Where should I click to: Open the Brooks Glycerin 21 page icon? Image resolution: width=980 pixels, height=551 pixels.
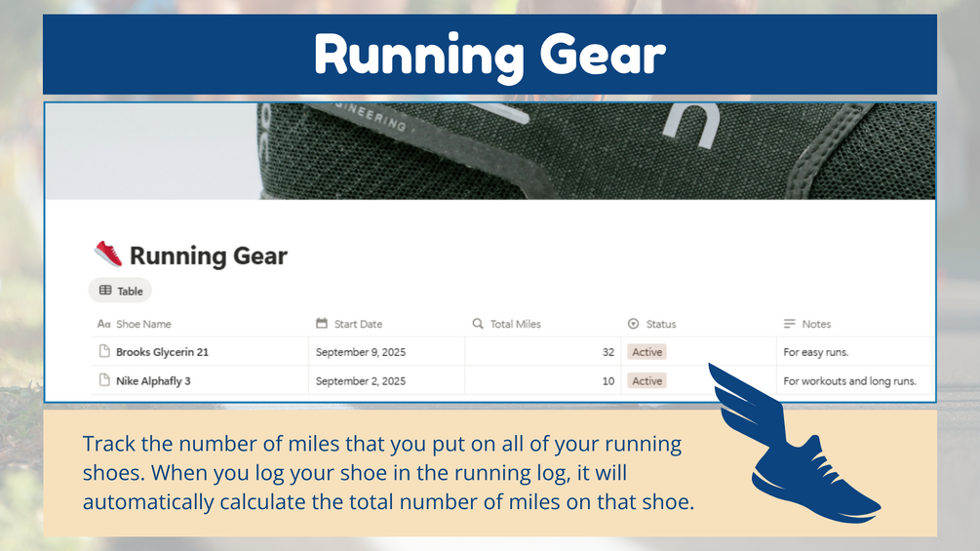point(104,351)
